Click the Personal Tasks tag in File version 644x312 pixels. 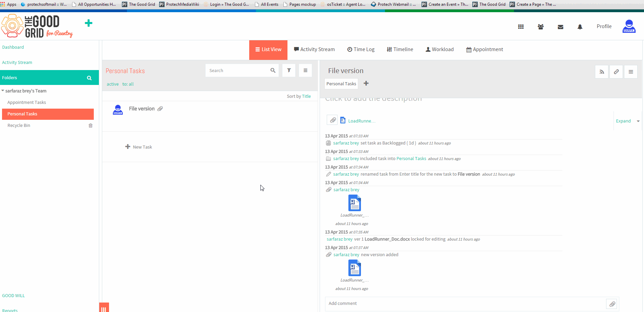(341, 84)
